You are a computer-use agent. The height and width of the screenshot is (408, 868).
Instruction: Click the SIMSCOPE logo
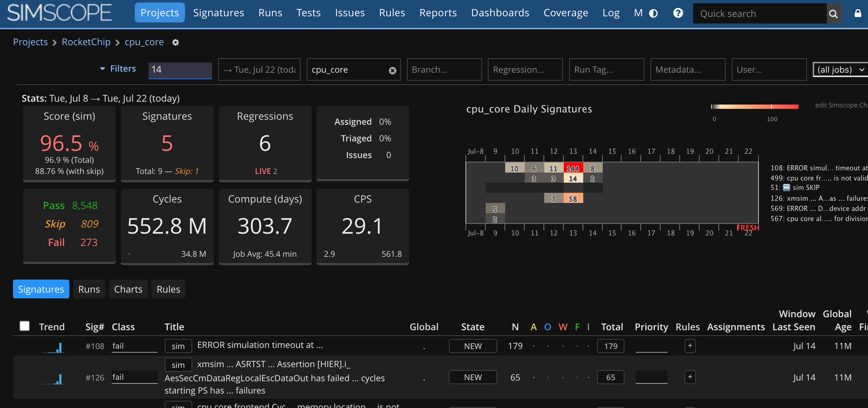click(x=60, y=13)
